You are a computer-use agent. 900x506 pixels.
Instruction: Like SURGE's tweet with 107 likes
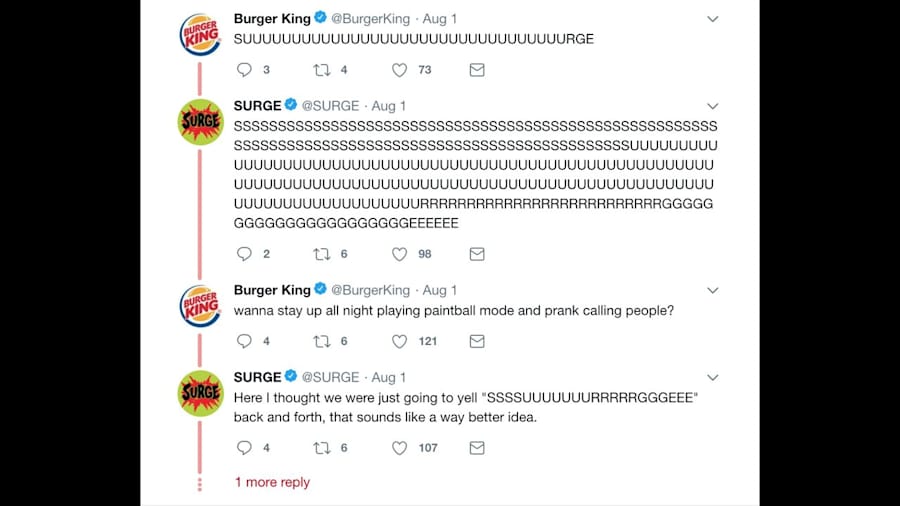pyautogui.click(x=399, y=448)
